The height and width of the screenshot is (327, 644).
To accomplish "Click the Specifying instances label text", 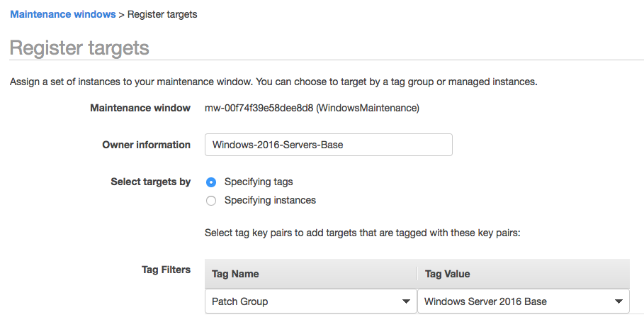I will pyautogui.click(x=270, y=201).
